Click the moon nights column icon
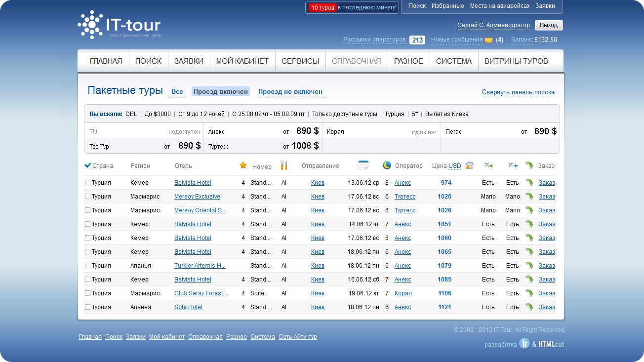The width and height of the screenshot is (644, 362). [387, 165]
